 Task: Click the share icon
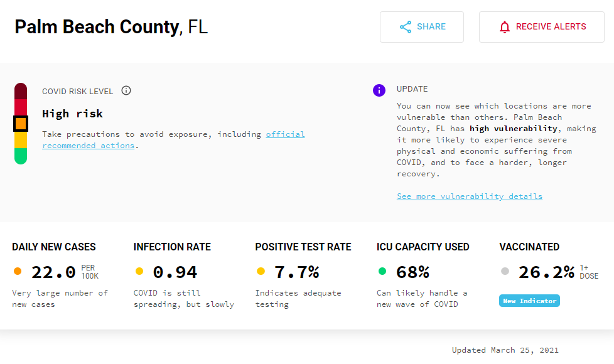tap(406, 27)
